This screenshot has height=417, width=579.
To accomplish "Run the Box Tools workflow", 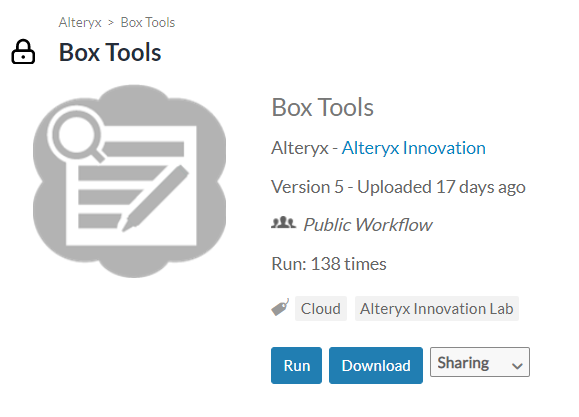I will tap(297, 365).
